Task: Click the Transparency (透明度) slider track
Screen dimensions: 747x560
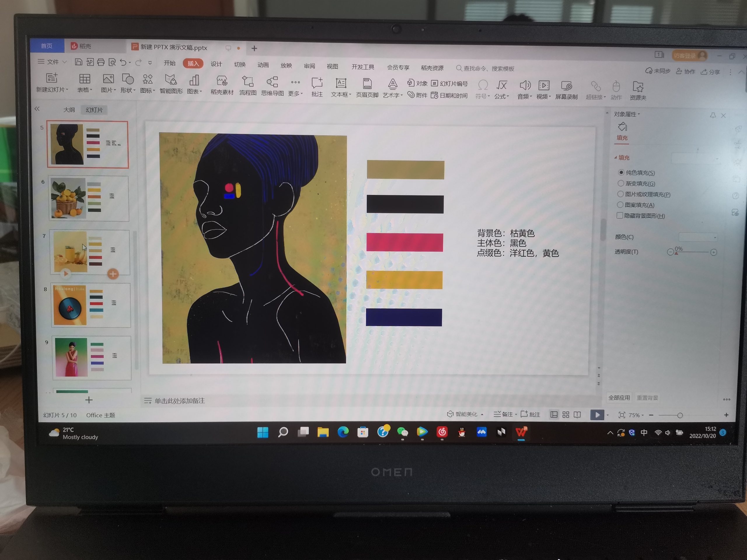Action: click(692, 252)
